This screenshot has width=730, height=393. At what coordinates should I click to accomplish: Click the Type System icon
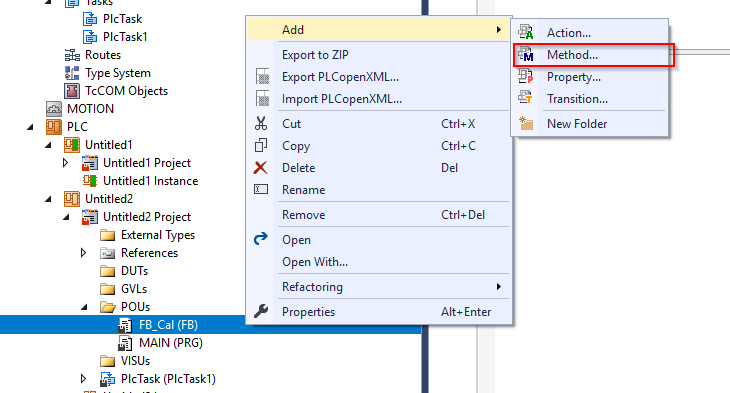[72, 73]
